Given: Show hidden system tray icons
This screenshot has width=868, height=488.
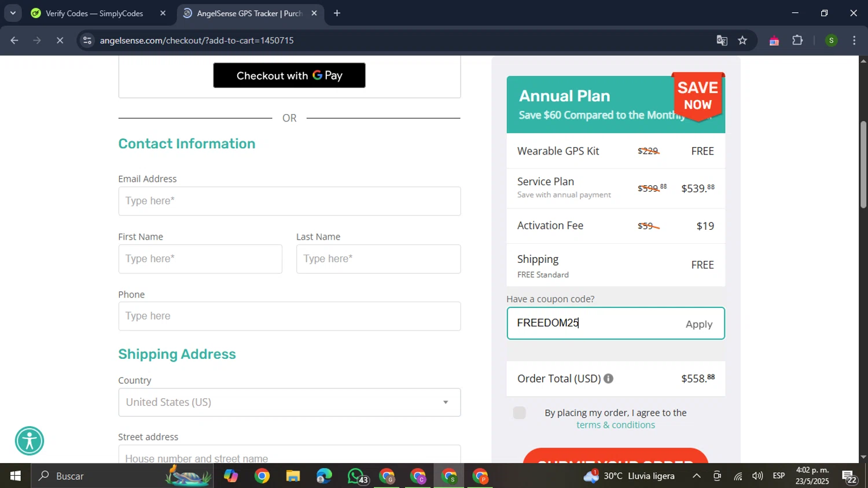Looking at the screenshot, I should [697, 476].
